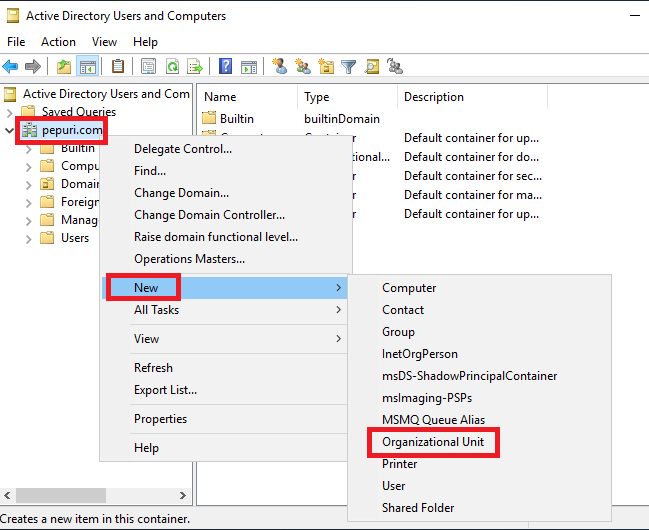Choose Change Domain Controller... option

225,214
